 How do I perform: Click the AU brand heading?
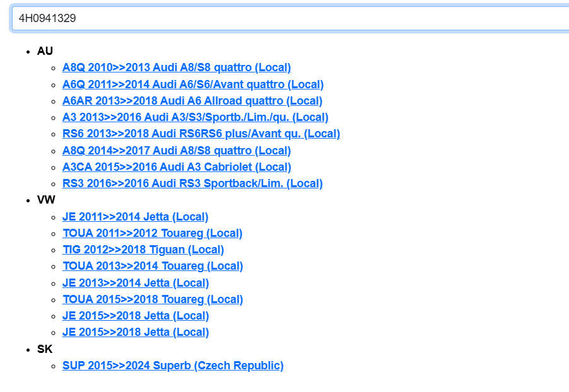(x=45, y=51)
